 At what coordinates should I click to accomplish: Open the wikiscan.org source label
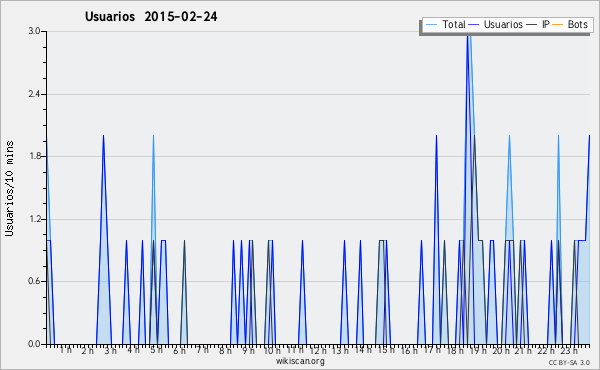pyautogui.click(x=300, y=361)
